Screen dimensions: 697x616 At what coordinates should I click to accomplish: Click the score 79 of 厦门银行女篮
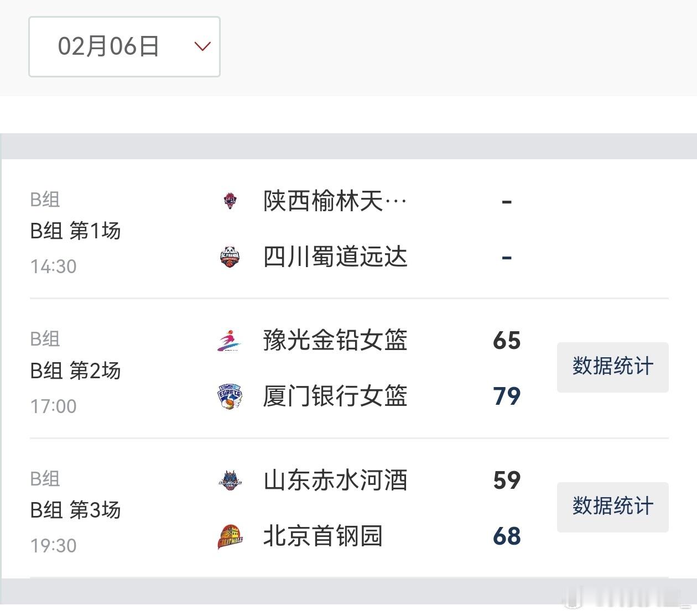point(506,396)
